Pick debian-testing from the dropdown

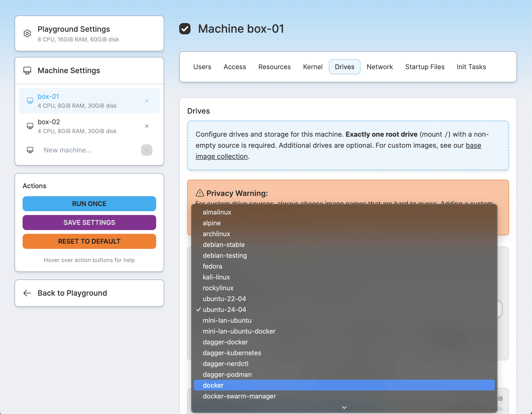click(344, 255)
